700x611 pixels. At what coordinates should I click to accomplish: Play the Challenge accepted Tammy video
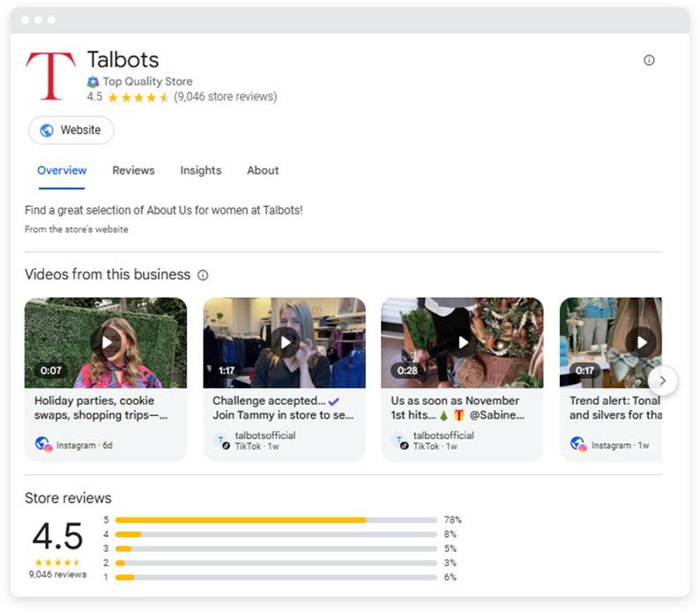click(285, 342)
